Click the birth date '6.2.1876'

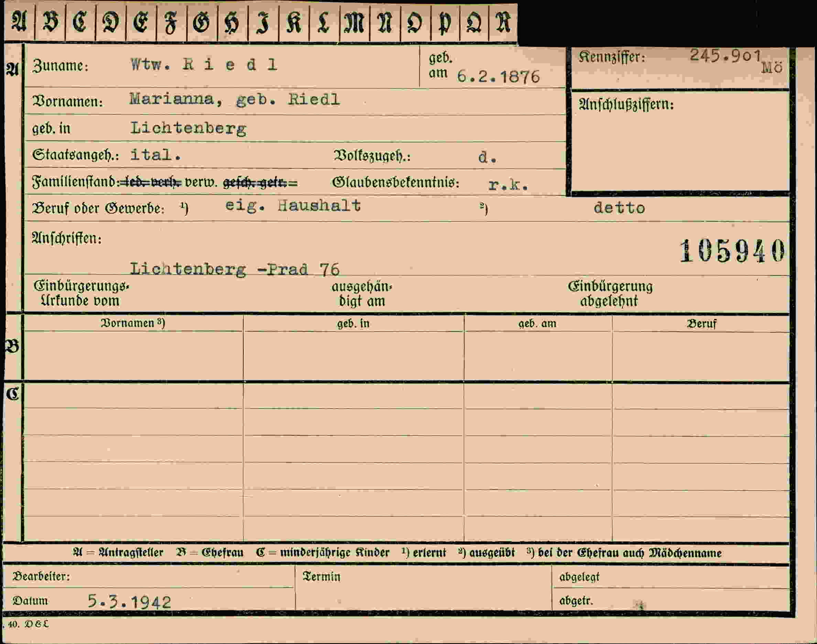coord(498,77)
